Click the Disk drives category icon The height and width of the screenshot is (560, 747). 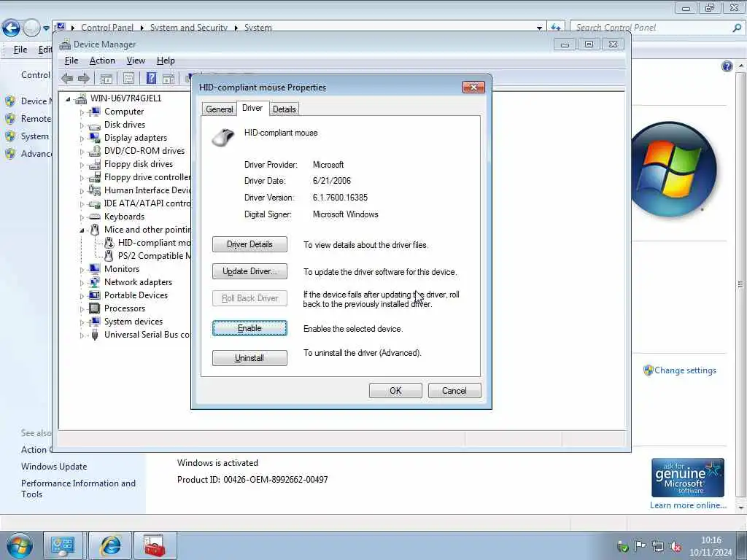[x=95, y=125]
